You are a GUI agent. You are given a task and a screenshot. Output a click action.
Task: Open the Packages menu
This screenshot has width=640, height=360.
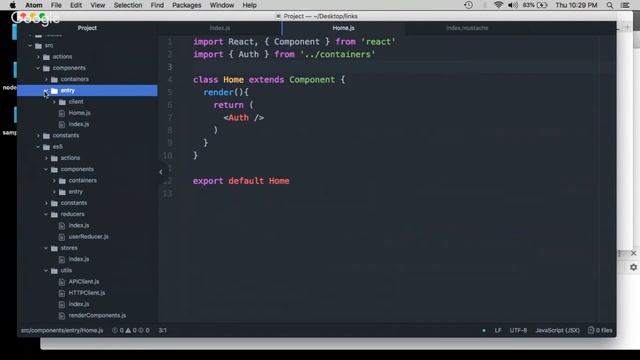click(187, 5)
